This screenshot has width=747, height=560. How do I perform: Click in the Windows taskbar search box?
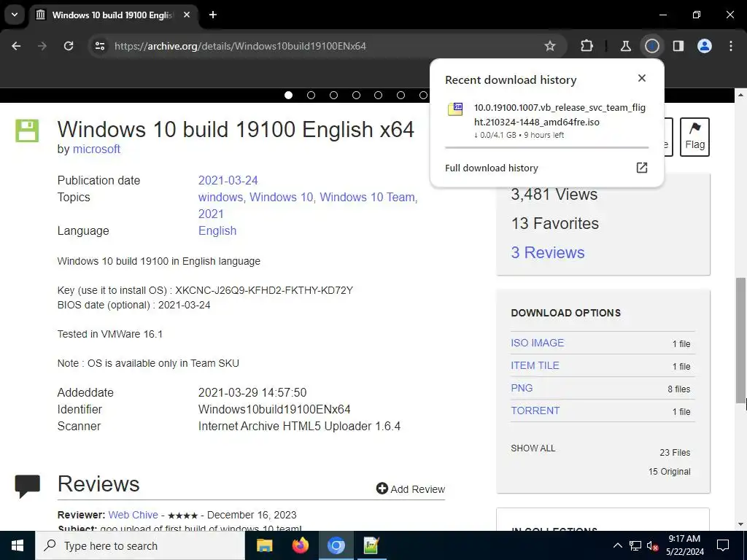click(140, 545)
